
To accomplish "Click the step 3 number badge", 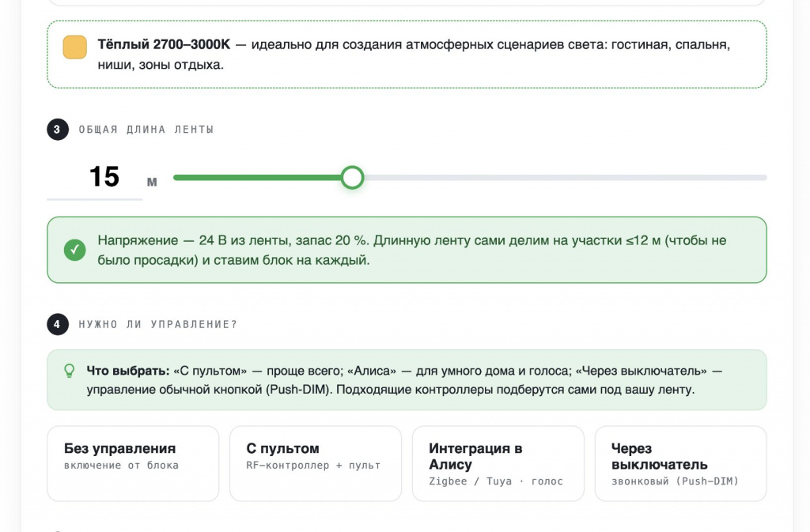I will pyautogui.click(x=57, y=129).
